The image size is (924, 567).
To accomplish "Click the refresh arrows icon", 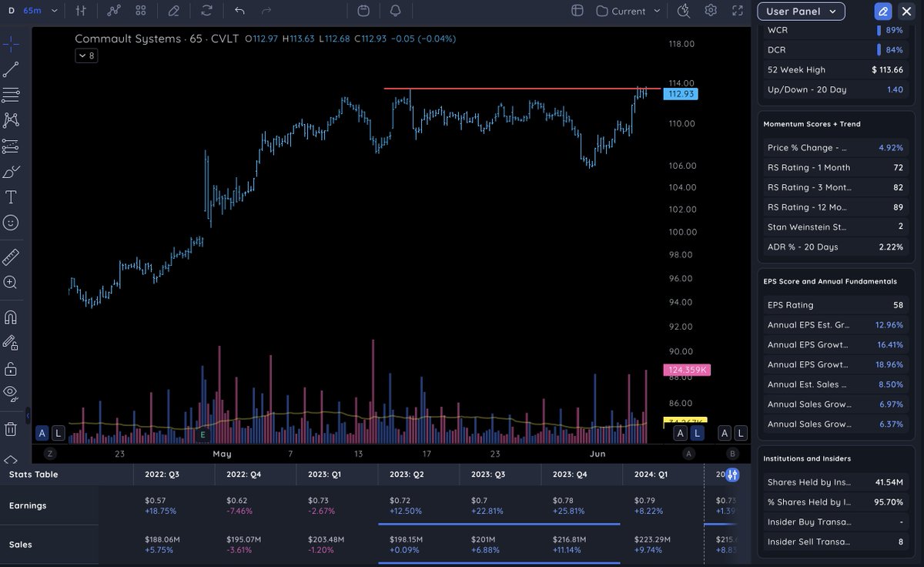I will point(206,11).
